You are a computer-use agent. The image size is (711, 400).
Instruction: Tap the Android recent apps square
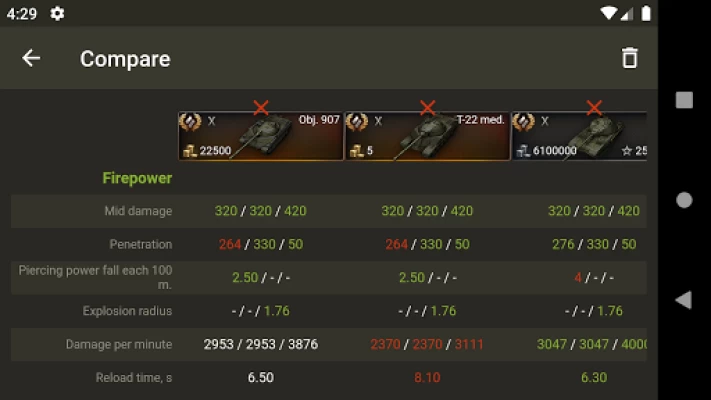coord(684,100)
